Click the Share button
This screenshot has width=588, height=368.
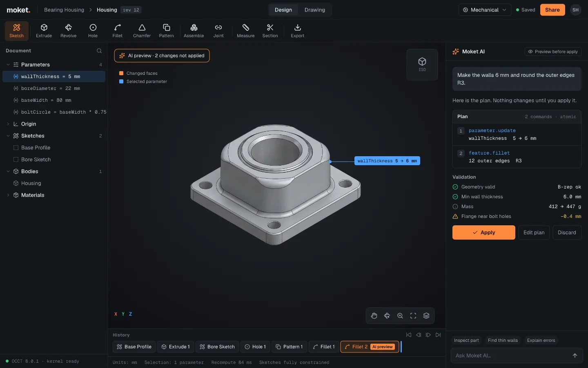pos(552,10)
